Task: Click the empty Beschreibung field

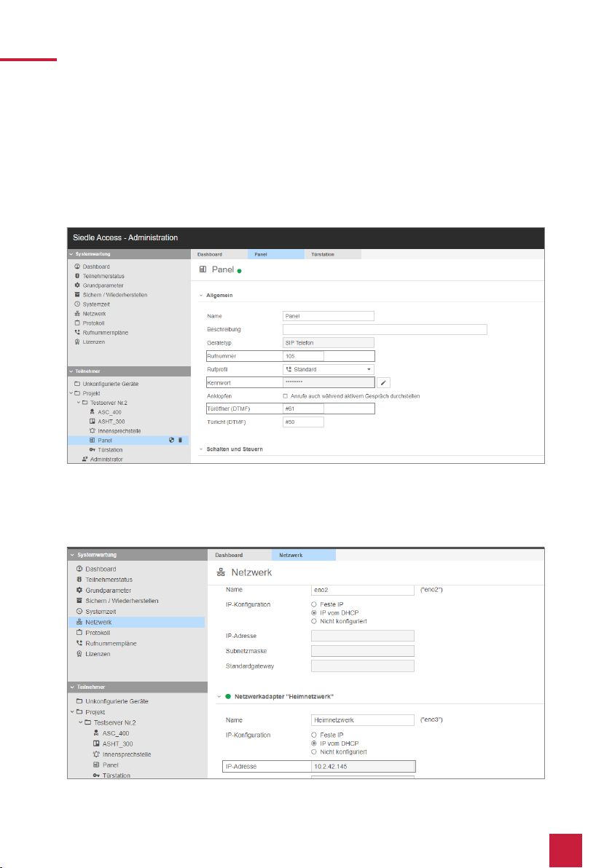Action: (385, 329)
